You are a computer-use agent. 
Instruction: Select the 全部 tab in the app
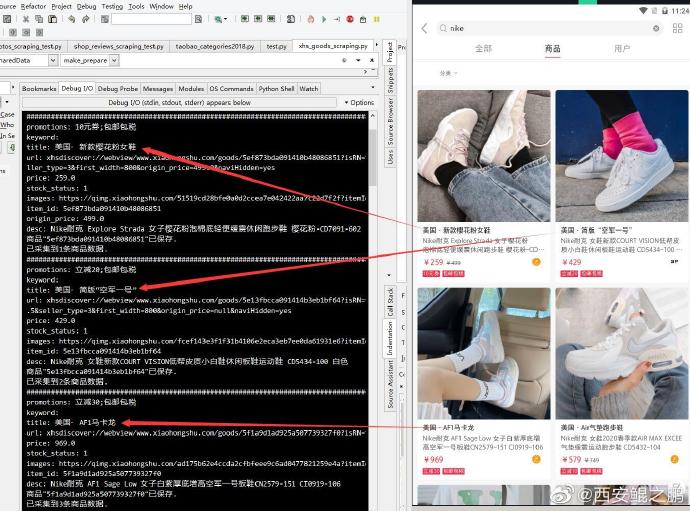click(x=483, y=48)
